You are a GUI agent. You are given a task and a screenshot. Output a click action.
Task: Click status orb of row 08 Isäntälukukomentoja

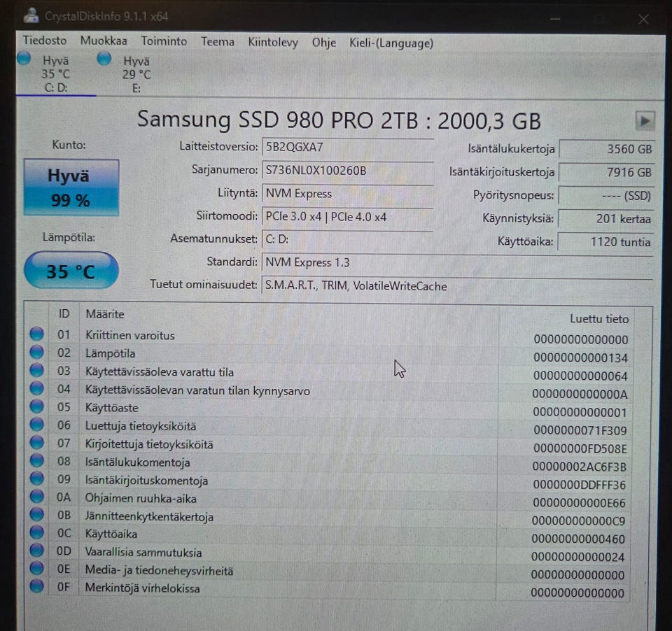[x=37, y=460]
